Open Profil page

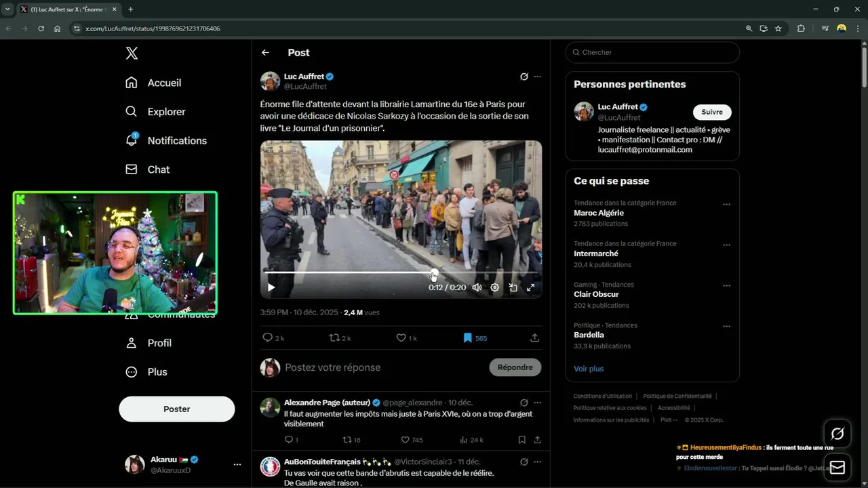point(149,343)
